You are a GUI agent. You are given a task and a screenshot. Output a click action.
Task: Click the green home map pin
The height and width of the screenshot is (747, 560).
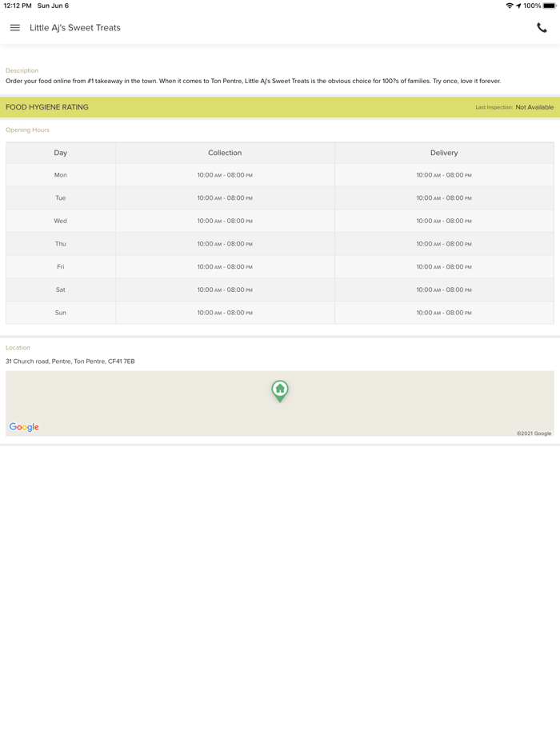pyautogui.click(x=280, y=391)
